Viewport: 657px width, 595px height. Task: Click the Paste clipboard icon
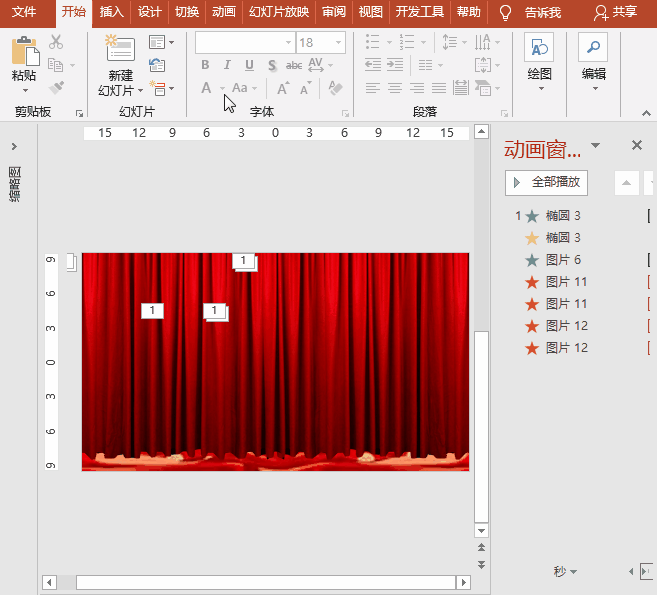pyautogui.click(x=25, y=52)
